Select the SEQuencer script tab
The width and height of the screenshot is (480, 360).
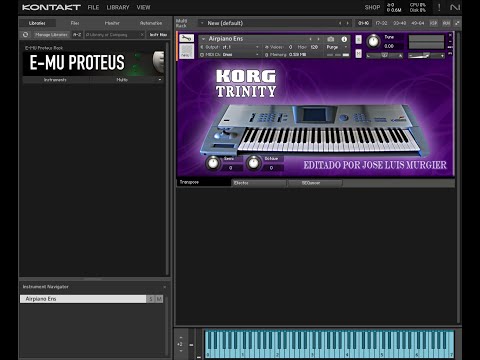click(315, 183)
